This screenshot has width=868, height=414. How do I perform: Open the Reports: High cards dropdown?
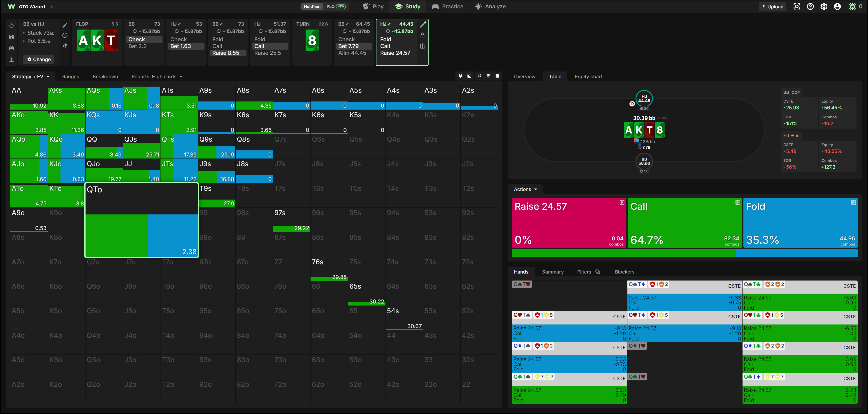(x=157, y=77)
